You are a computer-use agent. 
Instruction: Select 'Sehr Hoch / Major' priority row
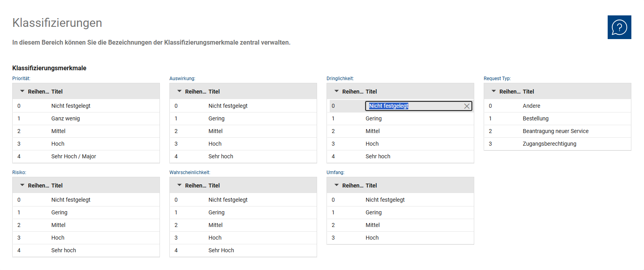[x=86, y=156]
